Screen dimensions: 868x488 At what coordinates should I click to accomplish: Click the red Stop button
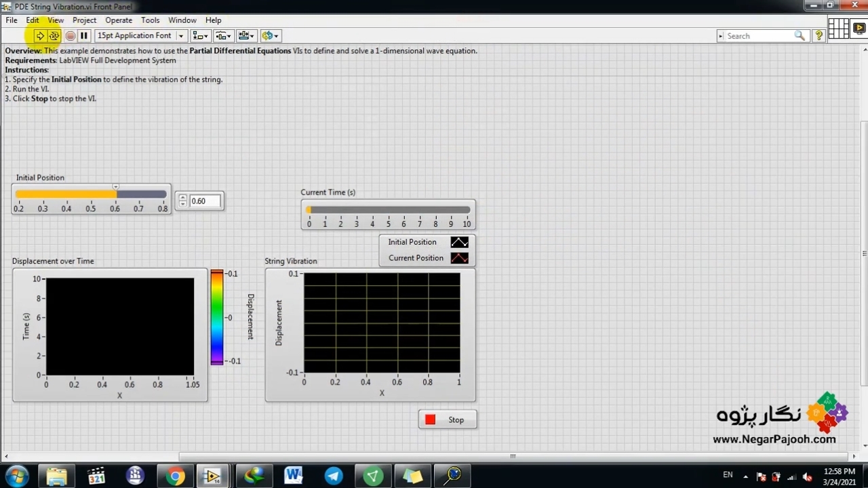[448, 420]
